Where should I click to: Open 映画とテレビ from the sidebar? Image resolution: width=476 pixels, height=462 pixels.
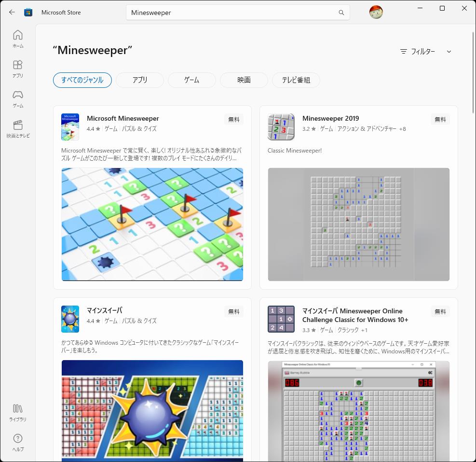[x=17, y=128]
